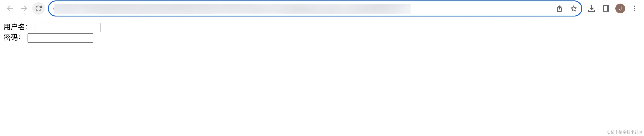Click the site info icon at address bar start
644x136 pixels.
(54, 9)
